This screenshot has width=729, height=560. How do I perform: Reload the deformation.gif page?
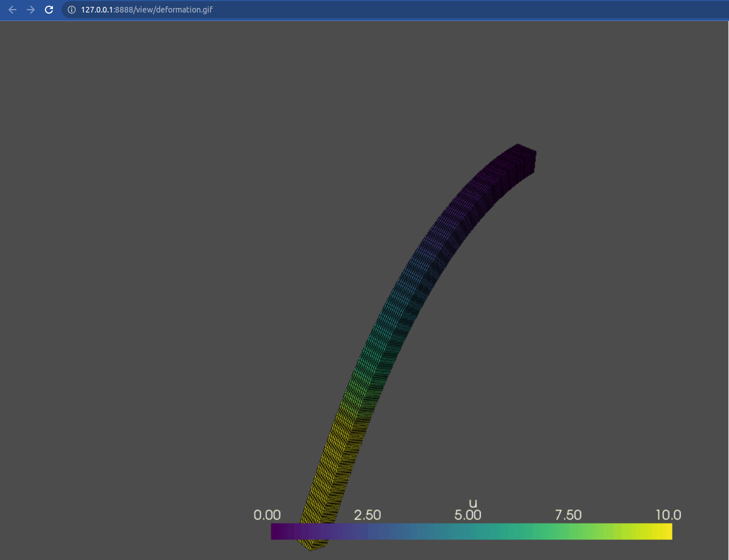[49, 10]
